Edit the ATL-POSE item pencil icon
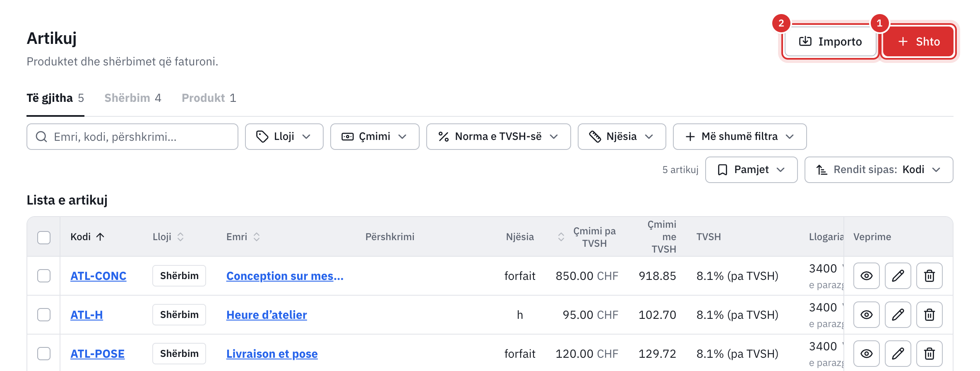Viewport: 980px width, 371px height. pos(898,354)
